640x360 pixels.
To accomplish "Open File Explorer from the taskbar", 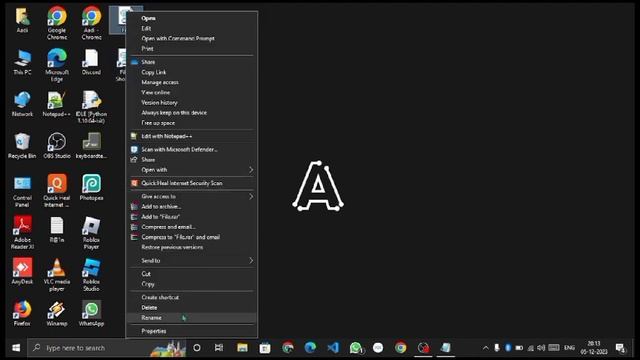I will pyautogui.click(x=242, y=348).
